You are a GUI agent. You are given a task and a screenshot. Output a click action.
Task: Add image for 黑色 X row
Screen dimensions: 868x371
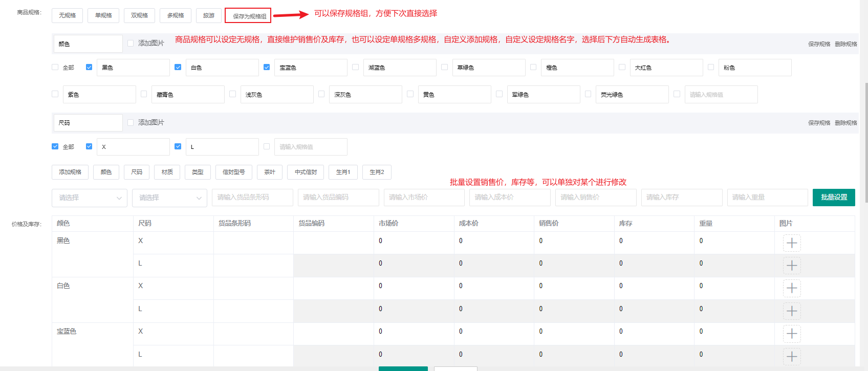click(792, 243)
